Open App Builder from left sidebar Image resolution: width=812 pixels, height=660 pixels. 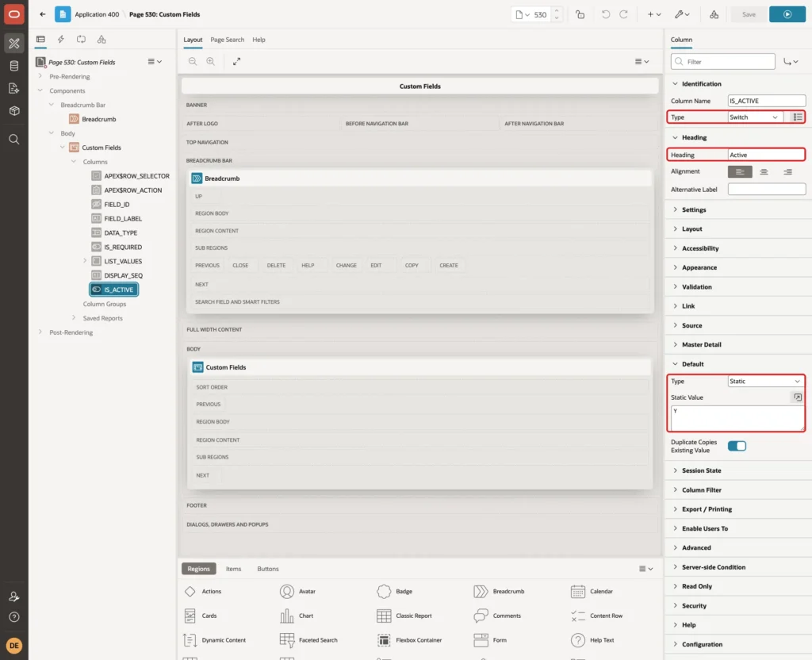(14, 43)
